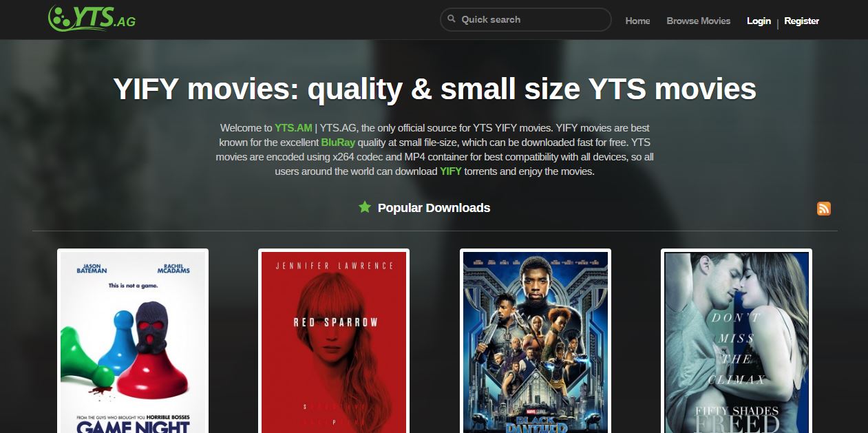The height and width of the screenshot is (433, 868).
Task: Follow the green YTS.AM link
Action: 293,128
